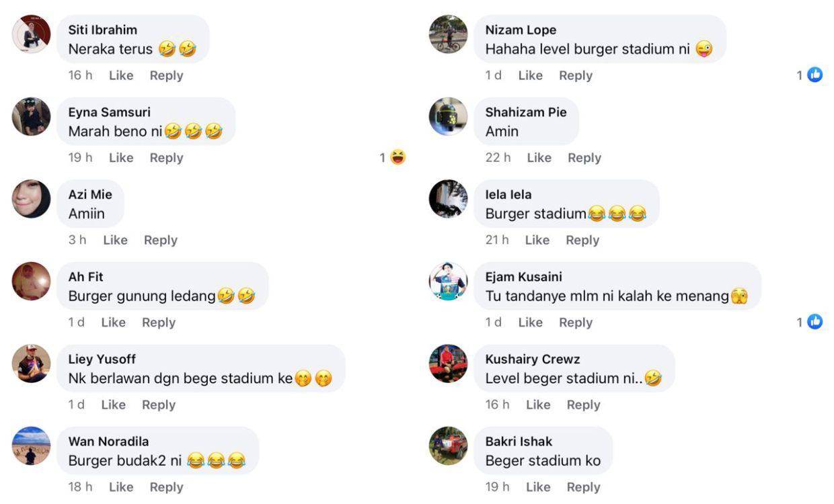The image size is (834, 504).
Task: Open Ejam Kusaini's profile name link
Action: 523,277
